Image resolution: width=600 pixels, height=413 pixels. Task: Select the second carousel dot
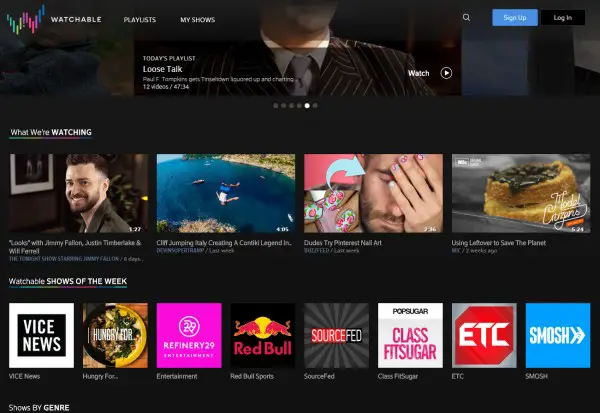(x=284, y=106)
